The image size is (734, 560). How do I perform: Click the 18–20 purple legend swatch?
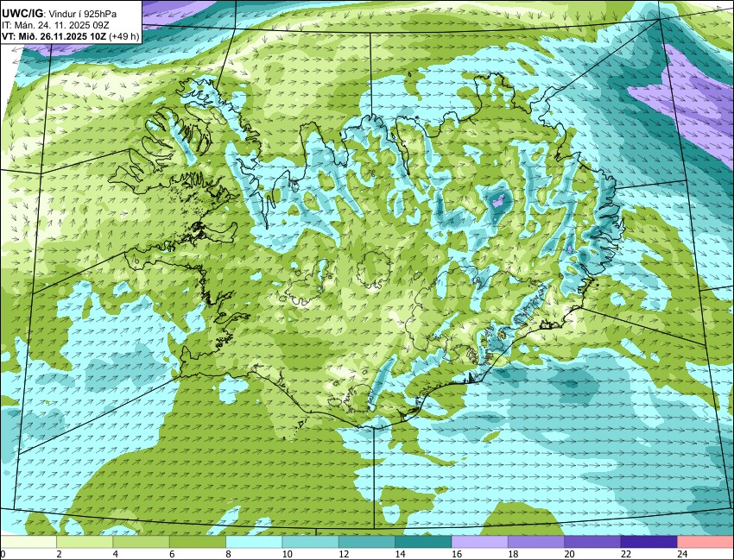(x=536, y=542)
